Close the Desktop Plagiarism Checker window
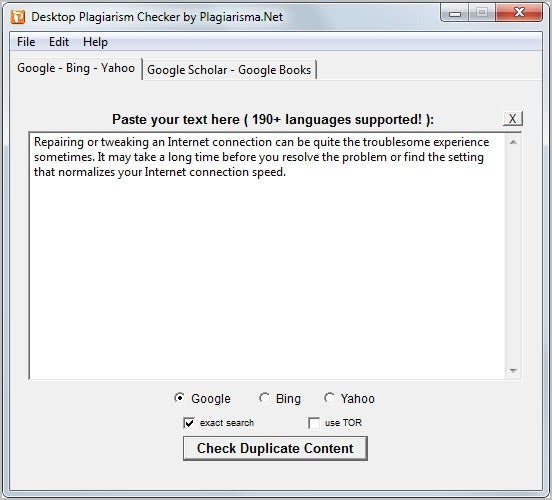 (519, 13)
